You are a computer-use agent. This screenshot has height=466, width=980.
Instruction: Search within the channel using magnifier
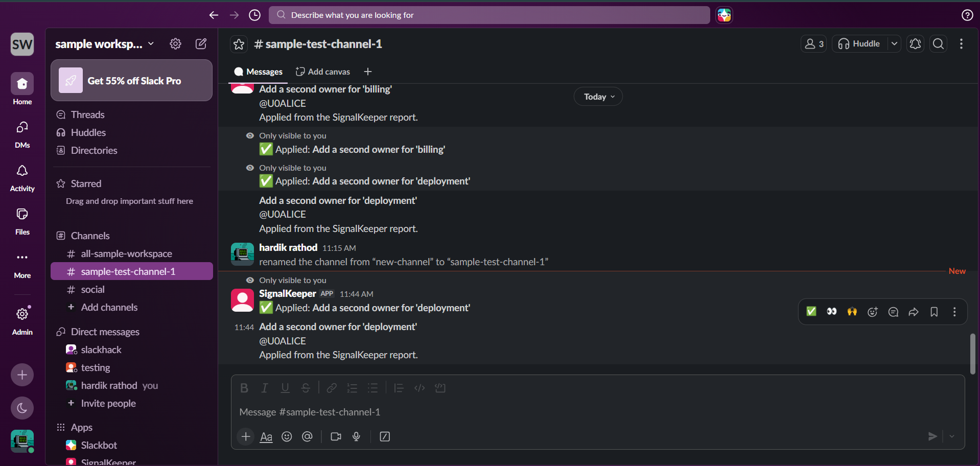point(939,44)
